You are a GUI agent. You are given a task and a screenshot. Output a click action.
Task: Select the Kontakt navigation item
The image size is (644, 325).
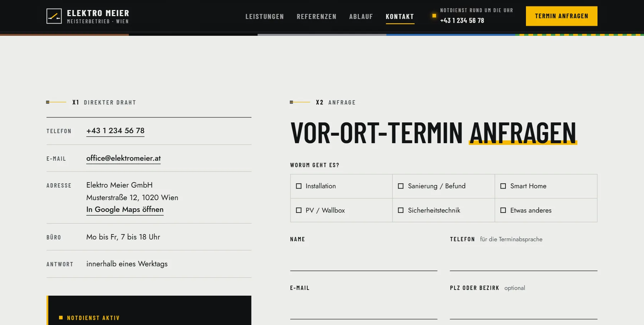coord(400,16)
